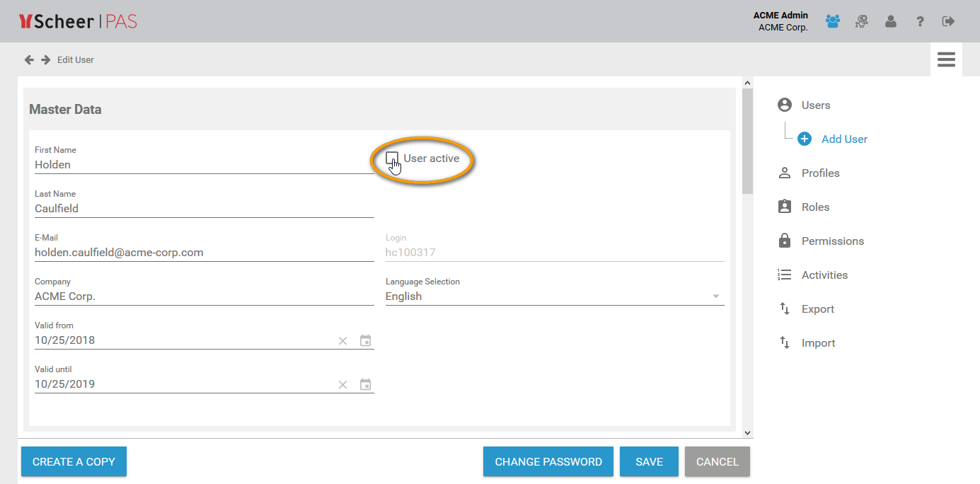Click the help question mark icon
The width and height of the screenshot is (980, 484).
[x=920, y=22]
